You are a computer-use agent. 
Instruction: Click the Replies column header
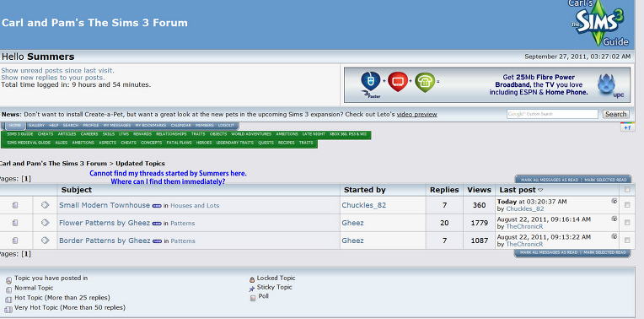(444, 190)
